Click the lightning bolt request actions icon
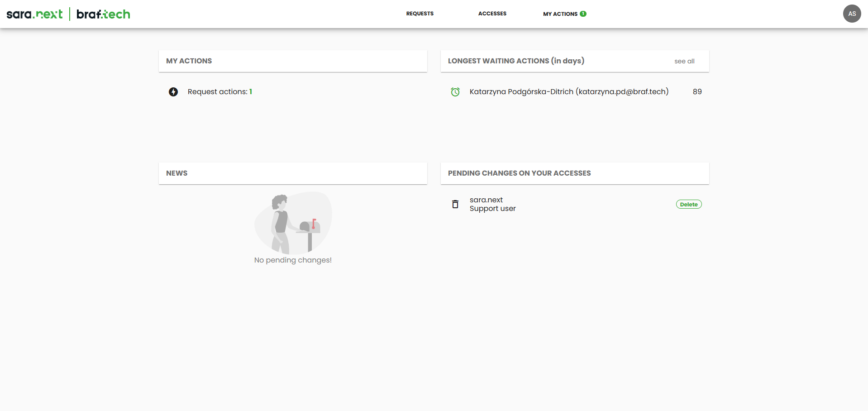 coord(173,92)
